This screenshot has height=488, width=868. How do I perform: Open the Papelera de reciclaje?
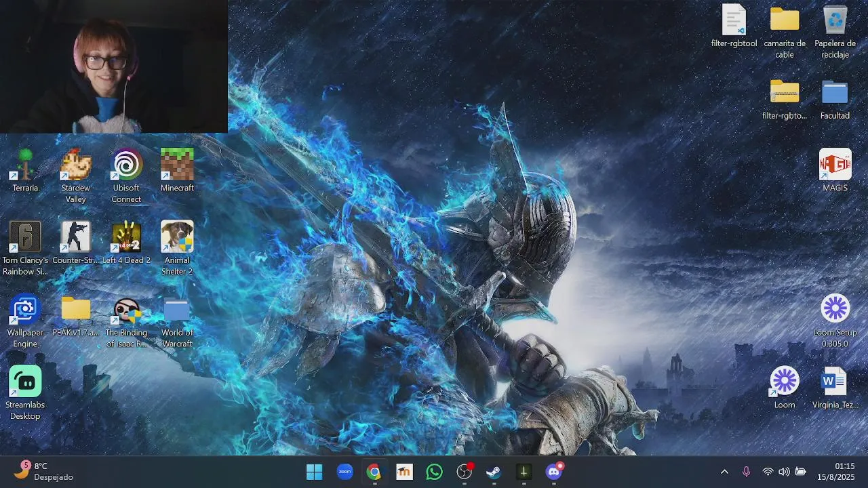[835, 31]
